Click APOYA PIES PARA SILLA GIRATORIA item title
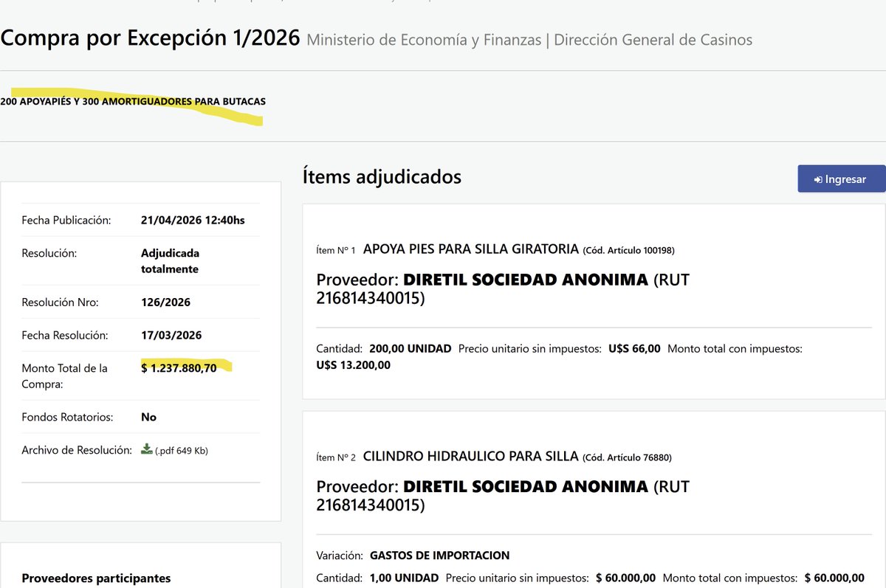The image size is (886, 588). (x=471, y=249)
